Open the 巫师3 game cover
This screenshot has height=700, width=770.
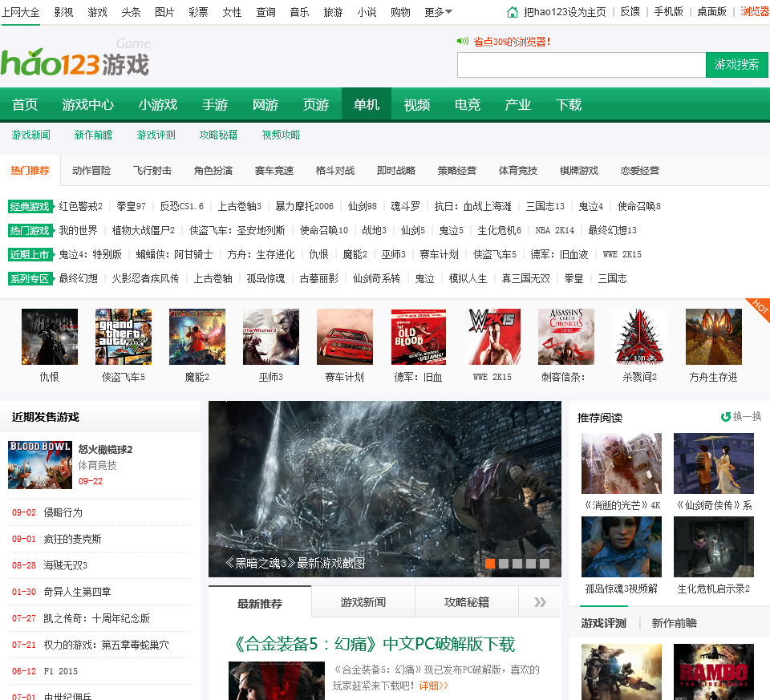[x=271, y=337]
